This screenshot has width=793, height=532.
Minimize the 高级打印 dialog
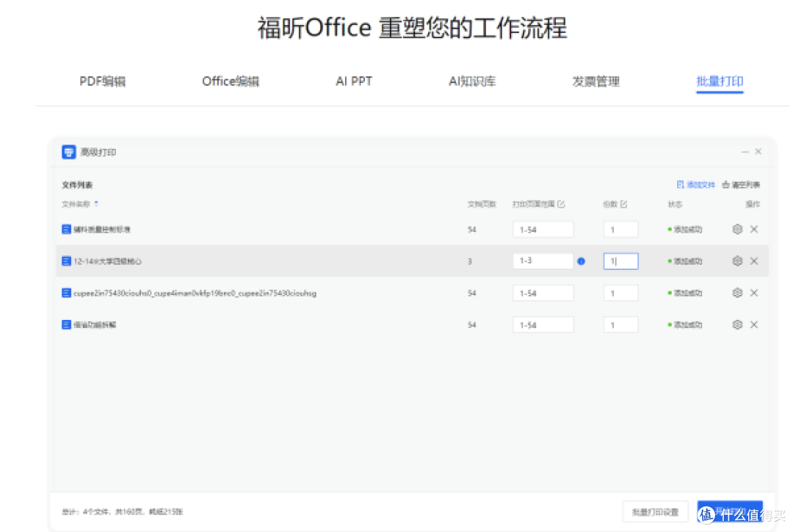tap(745, 152)
